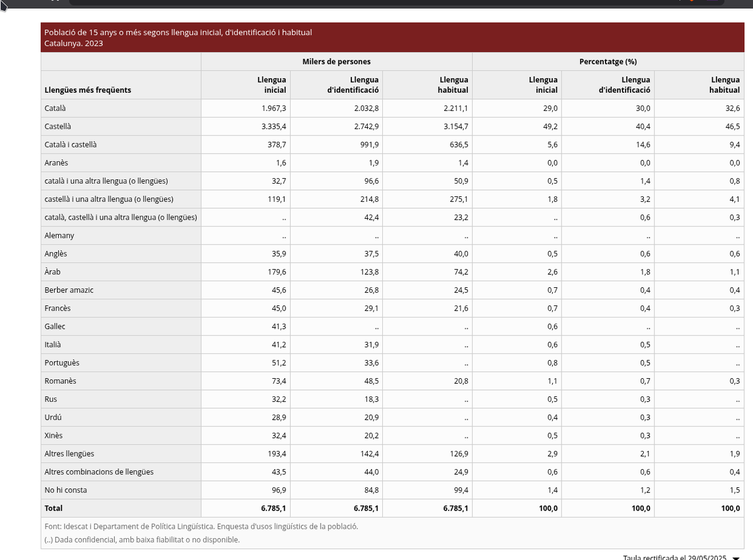Click the value '51,2' in Portuguès row
Image resolution: width=753 pixels, height=560 pixels.
[279, 363]
